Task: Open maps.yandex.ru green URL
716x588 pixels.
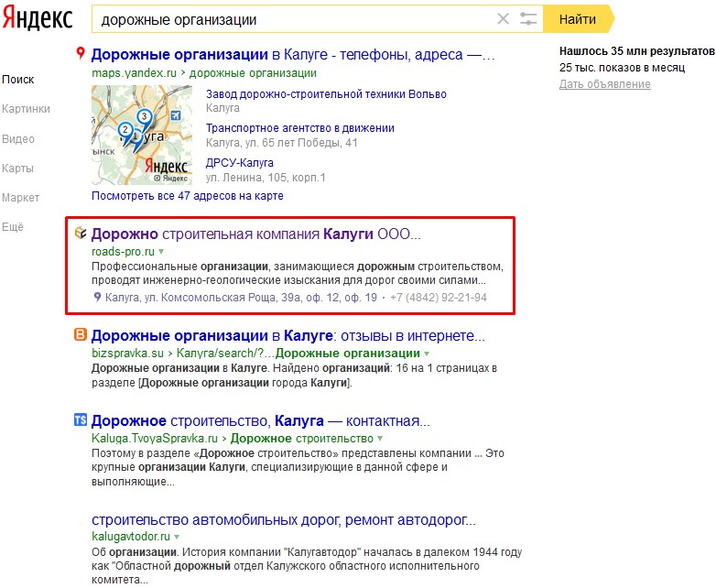Action: pos(134,73)
